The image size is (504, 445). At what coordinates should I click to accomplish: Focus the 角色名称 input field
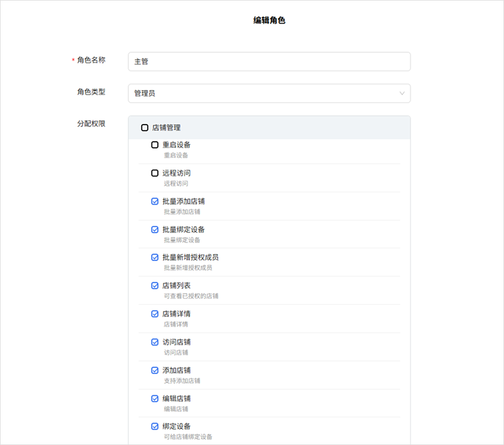tap(269, 62)
